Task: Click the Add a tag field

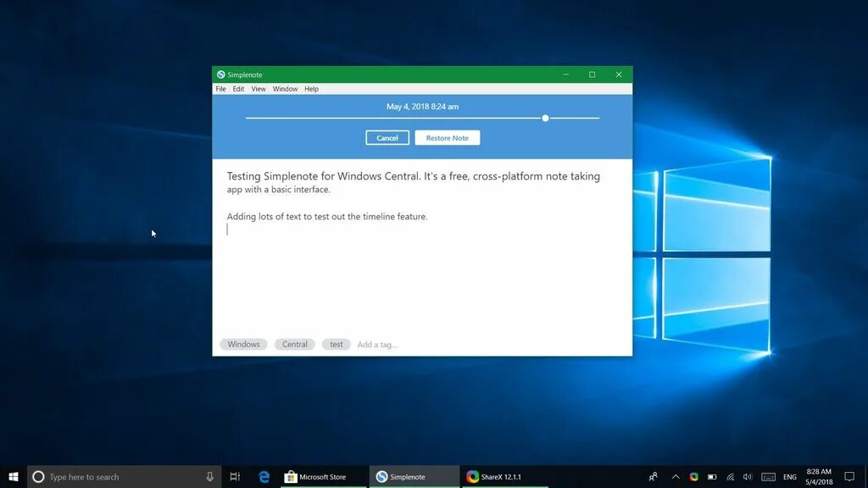Action: (x=377, y=345)
